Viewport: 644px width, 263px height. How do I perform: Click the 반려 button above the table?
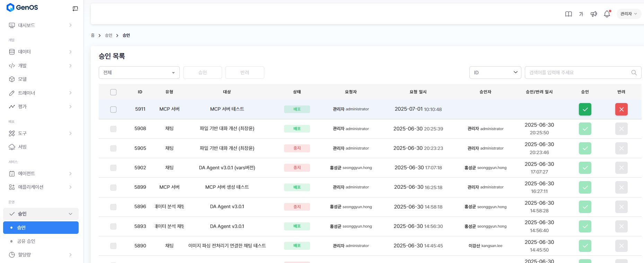coord(245,73)
